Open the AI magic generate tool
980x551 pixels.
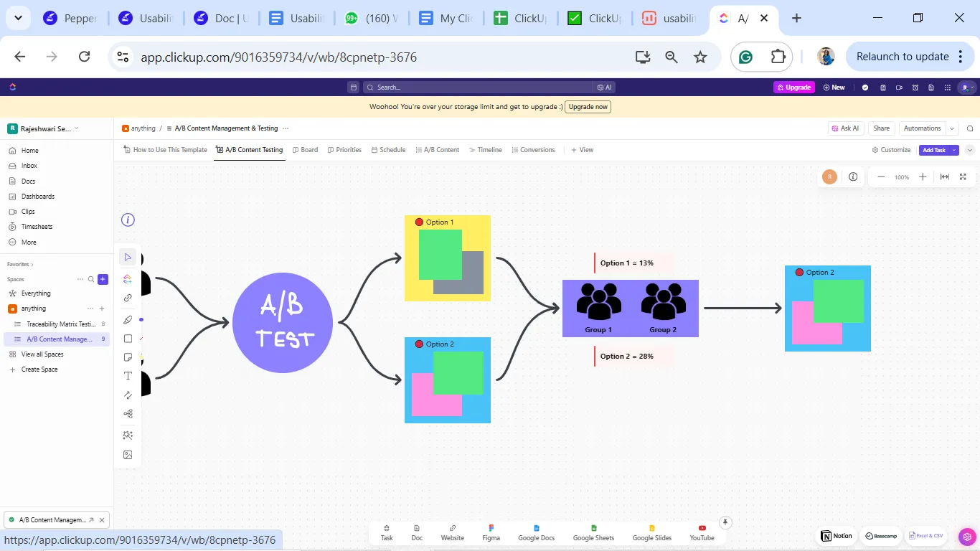[x=128, y=435]
